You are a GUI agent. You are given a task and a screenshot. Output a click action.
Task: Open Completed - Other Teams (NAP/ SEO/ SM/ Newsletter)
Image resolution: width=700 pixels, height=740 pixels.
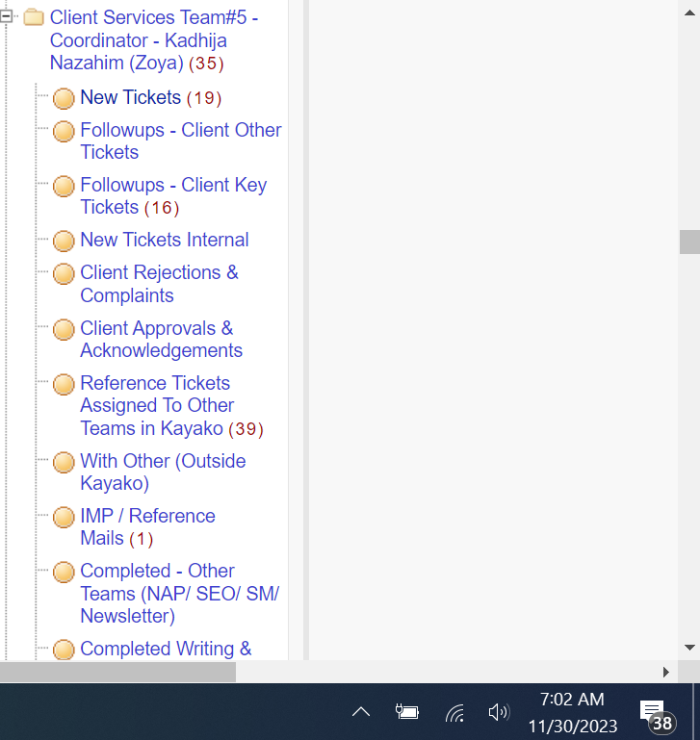179,593
